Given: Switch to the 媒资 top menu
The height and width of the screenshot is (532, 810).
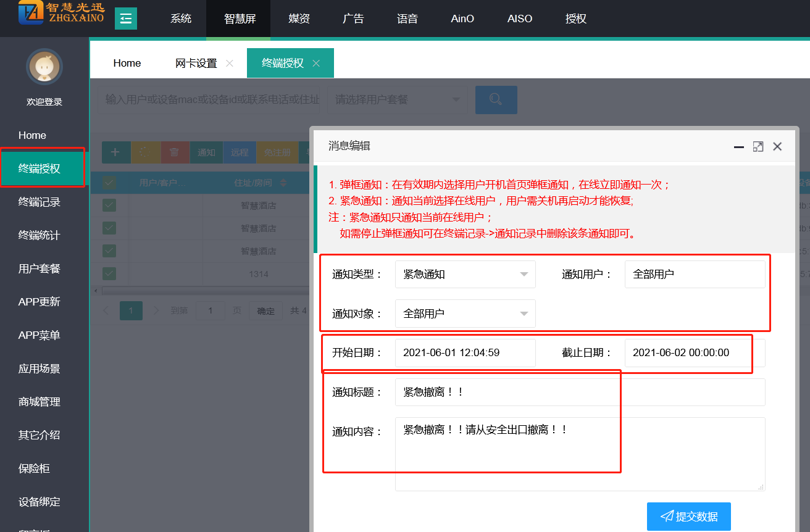Looking at the screenshot, I should (x=299, y=19).
